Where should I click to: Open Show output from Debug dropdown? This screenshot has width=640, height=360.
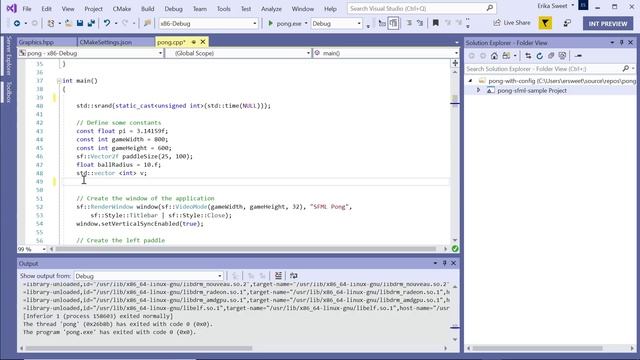[148, 276]
